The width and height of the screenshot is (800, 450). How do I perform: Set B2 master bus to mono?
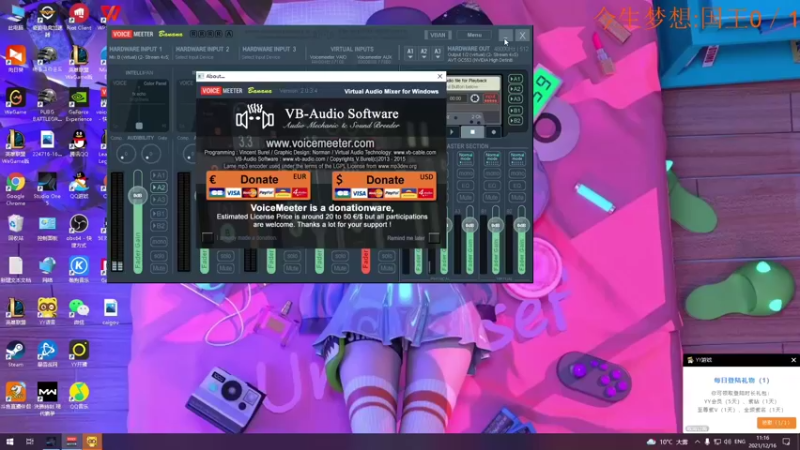point(517,173)
